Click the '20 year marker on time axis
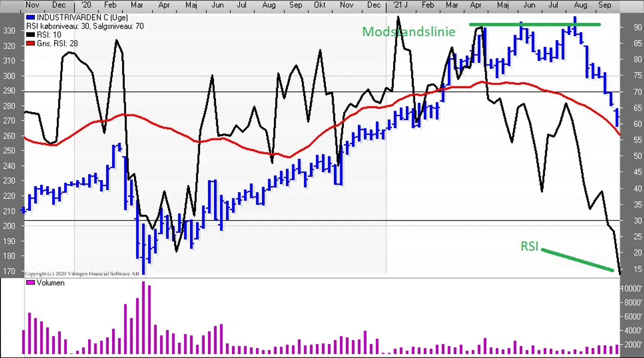Screen dimensions: 644x358 [86, 5]
